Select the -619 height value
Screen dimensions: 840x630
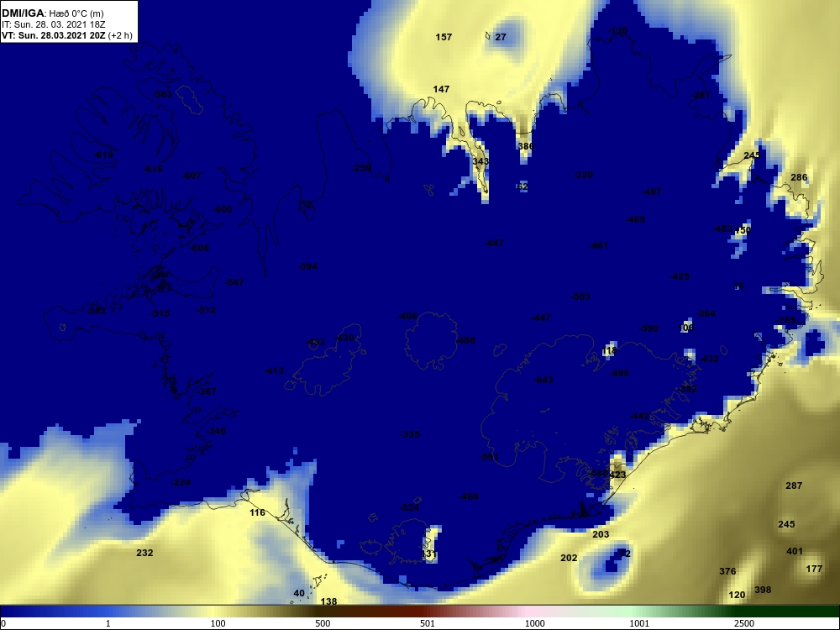tap(104, 155)
